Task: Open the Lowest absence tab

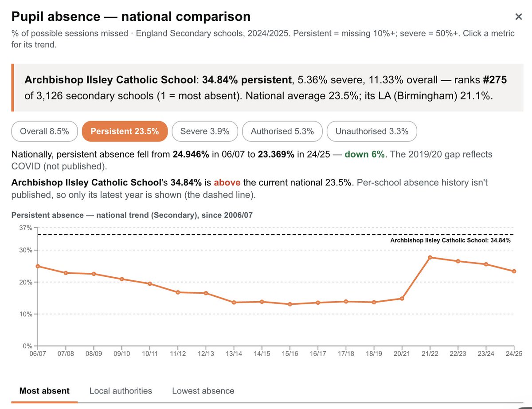Action: tap(203, 391)
